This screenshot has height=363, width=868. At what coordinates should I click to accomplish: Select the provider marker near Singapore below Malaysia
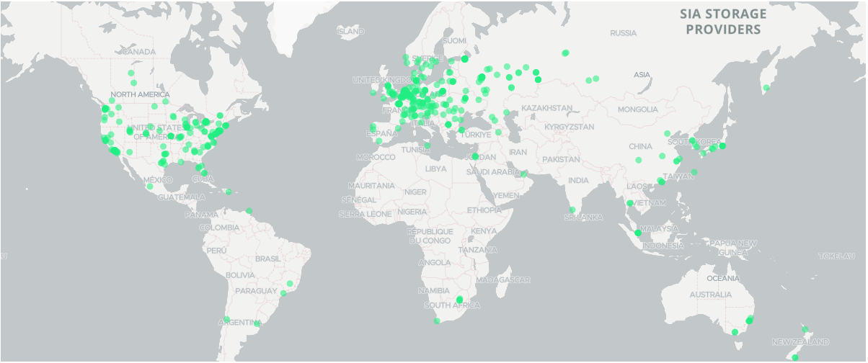pos(638,233)
